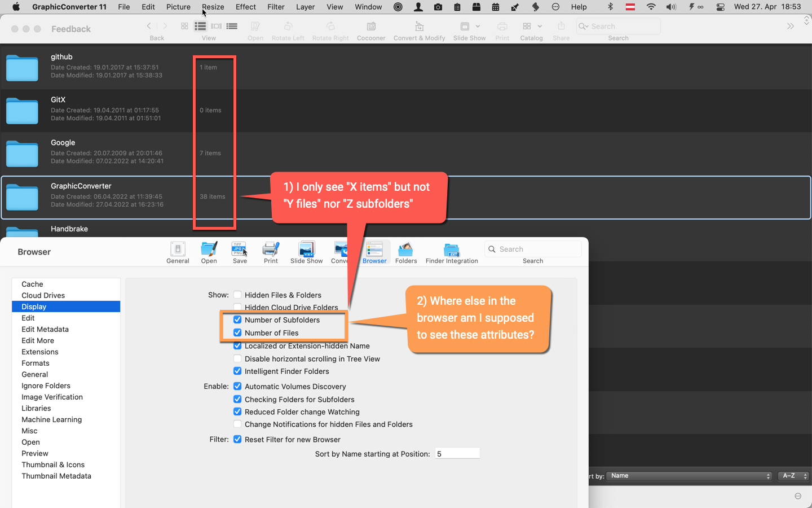Viewport: 812px width, 508px height.
Task: Show more toolbar items chevron
Action: 791,27
